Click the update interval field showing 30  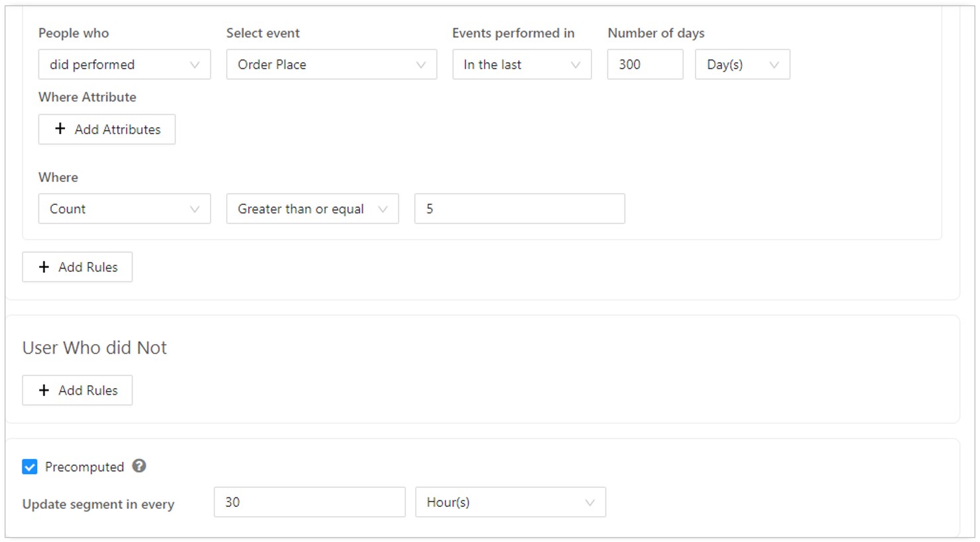(x=310, y=502)
